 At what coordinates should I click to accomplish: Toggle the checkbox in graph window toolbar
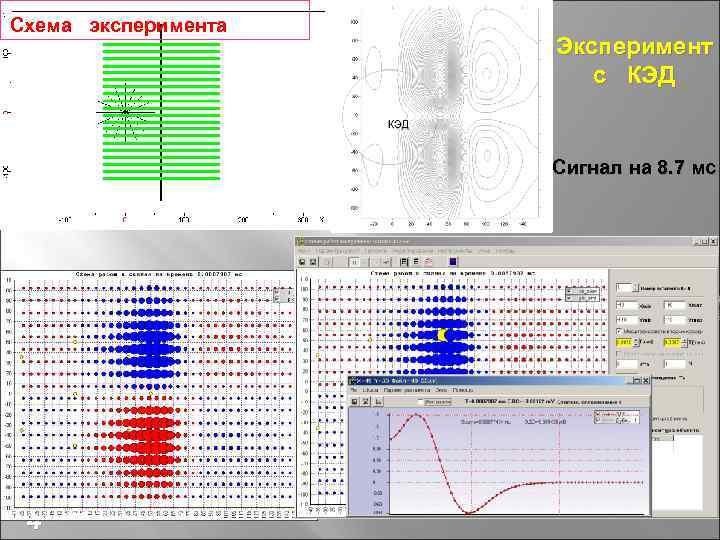click(x=420, y=402)
